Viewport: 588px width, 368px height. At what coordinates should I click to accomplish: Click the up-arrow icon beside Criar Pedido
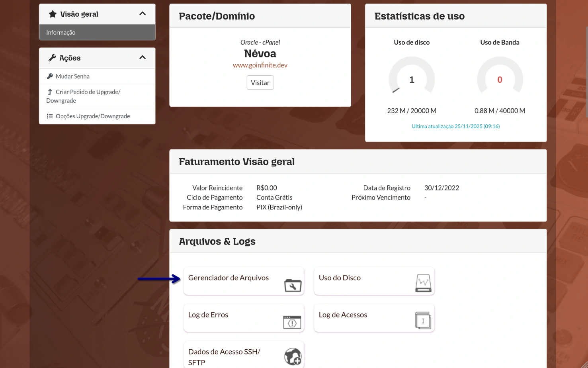tap(50, 92)
